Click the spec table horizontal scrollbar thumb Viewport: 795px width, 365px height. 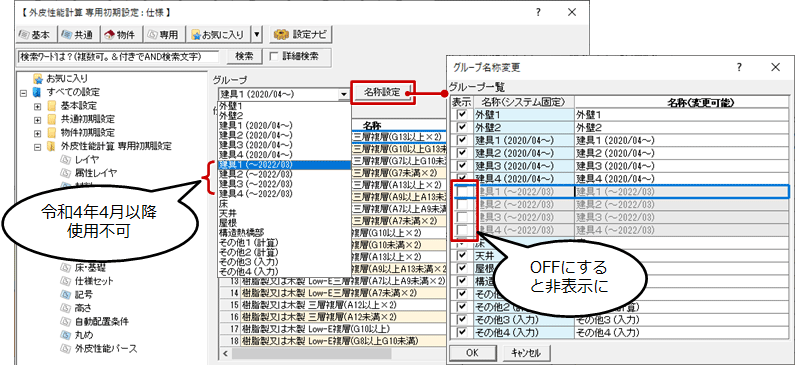311,353
